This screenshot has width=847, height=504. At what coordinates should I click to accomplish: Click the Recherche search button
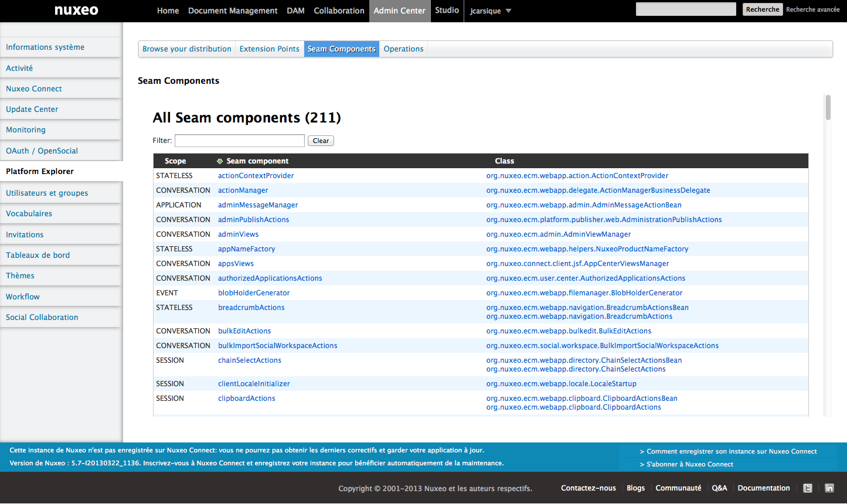(x=762, y=9)
